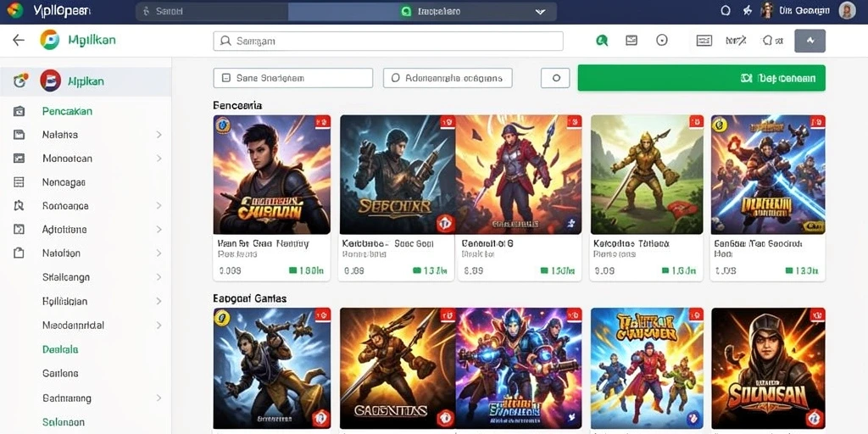The width and height of the screenshot is (868, 434).
Task: Click the Samgam search field
Action: pos(388,41)
